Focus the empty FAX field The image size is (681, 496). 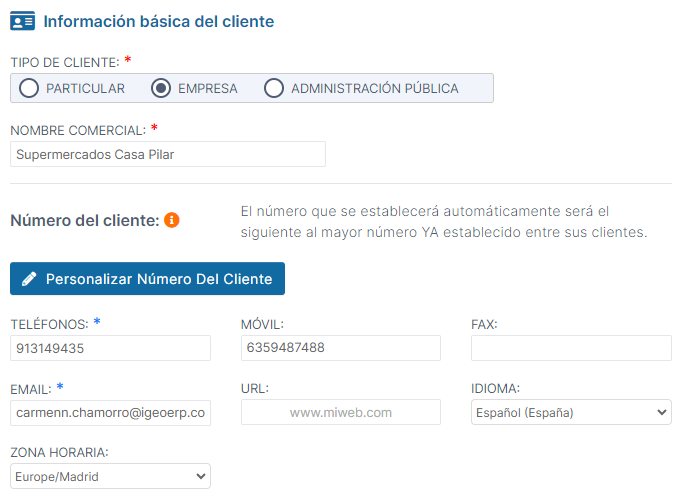[570, 348]
